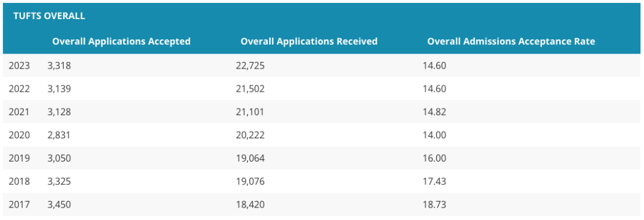
Task: Select the 14.82 acceptance rate cell
Action: (435, 111)
